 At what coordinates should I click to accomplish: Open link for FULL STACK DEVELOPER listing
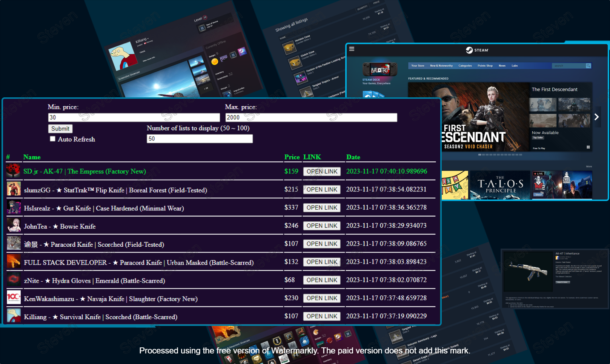click(x=322, y=262)
